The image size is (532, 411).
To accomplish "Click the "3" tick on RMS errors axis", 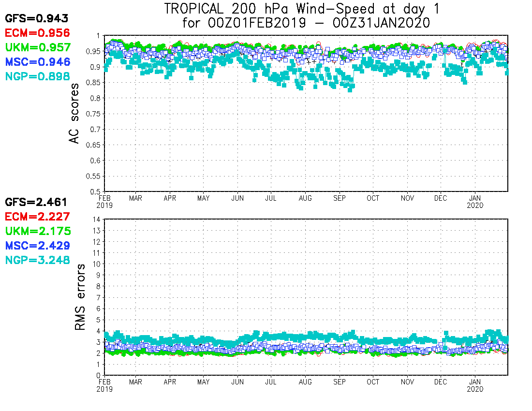I will (x=99, y=342).
